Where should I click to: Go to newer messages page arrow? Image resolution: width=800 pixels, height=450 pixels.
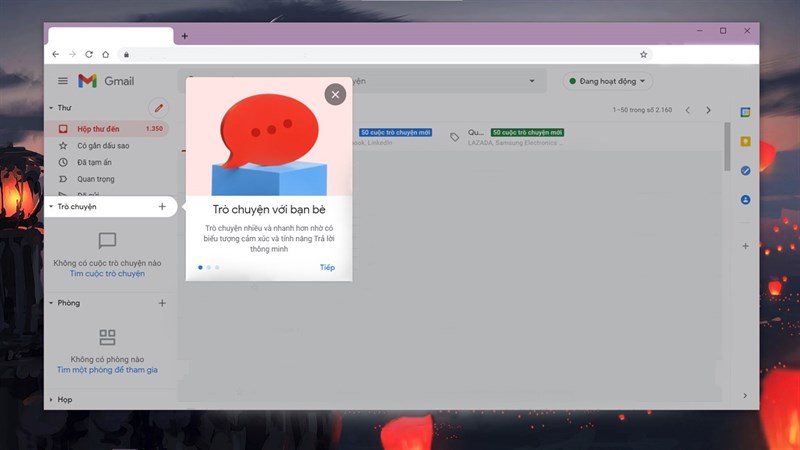click(688, 110)
